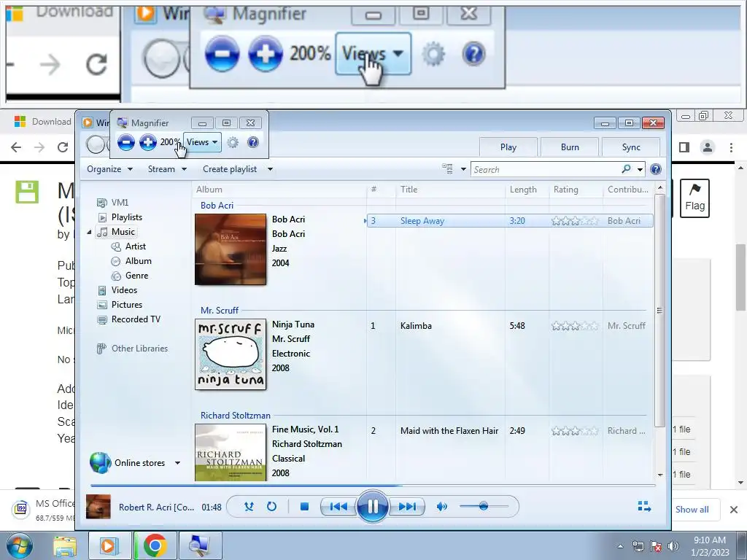Image resolution: width=747 pixels, height=560 pixels.
Task: Click Ninja Tuna album cover thumbnail
Action: (x=231, y=354)
